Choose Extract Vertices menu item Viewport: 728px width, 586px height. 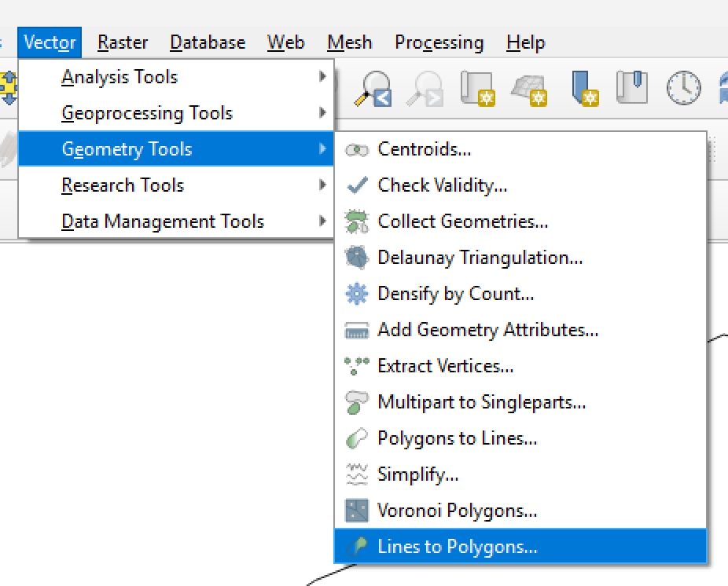(x=445, y=366)
